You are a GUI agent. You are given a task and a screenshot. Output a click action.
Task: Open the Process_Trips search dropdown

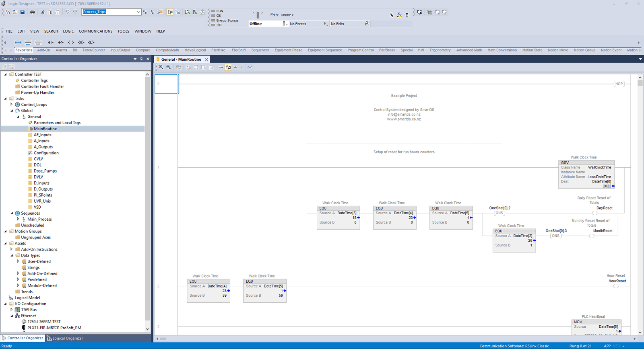(138, 12)
